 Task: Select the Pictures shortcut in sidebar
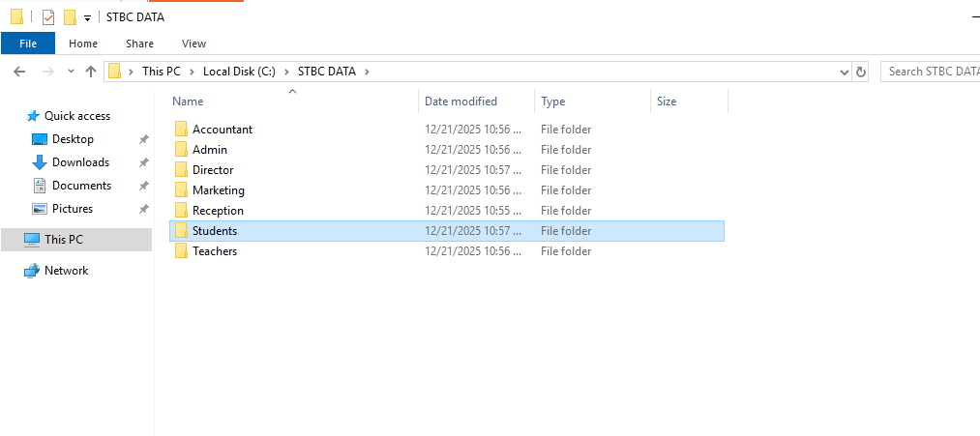tap(73, 209)
